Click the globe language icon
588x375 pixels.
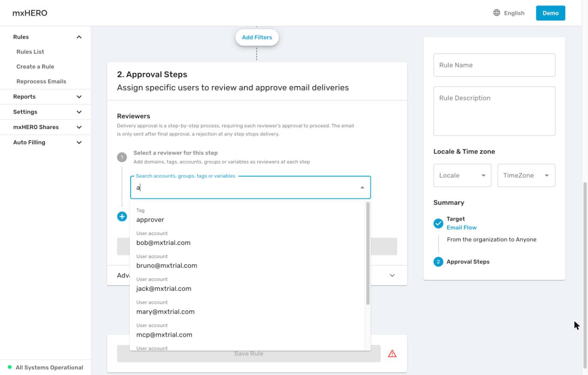tap(497, 13)
